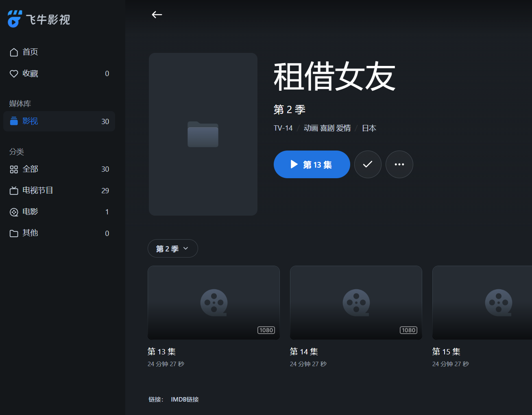
Task: Open the IMDB链接 link
Action: [185, 400]
